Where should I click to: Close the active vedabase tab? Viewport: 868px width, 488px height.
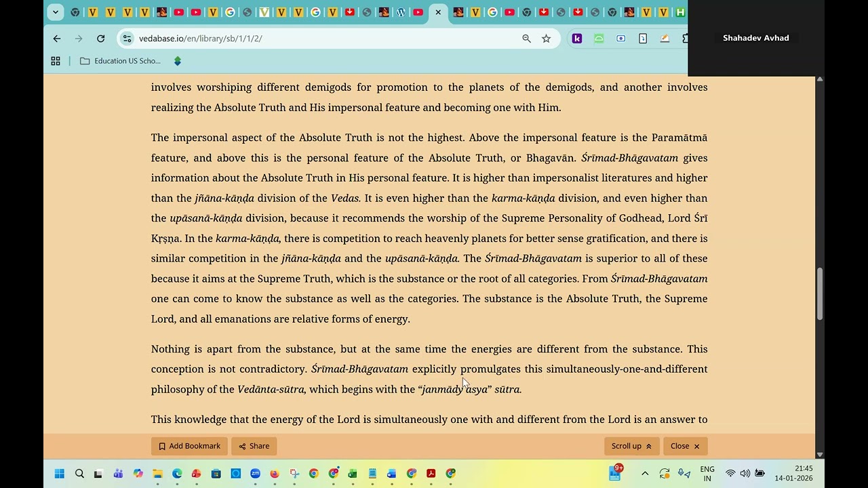coord(438,12)
